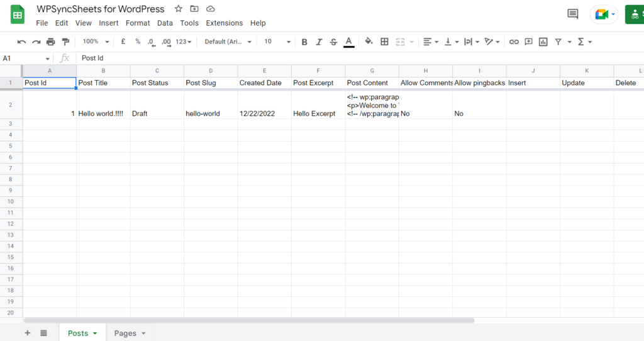Expand filter views arrow
This screenshot has width=644, height=341.
point(569,42)
